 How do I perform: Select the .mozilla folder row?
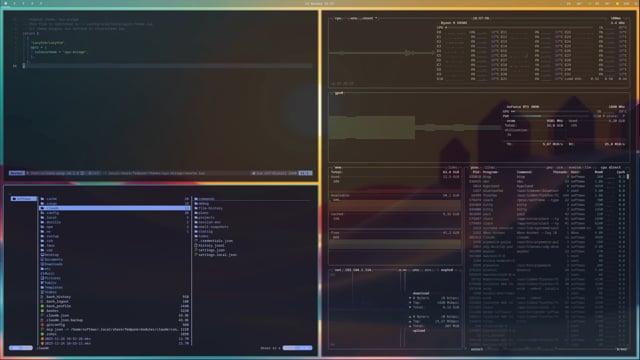[x=115, y=222]
